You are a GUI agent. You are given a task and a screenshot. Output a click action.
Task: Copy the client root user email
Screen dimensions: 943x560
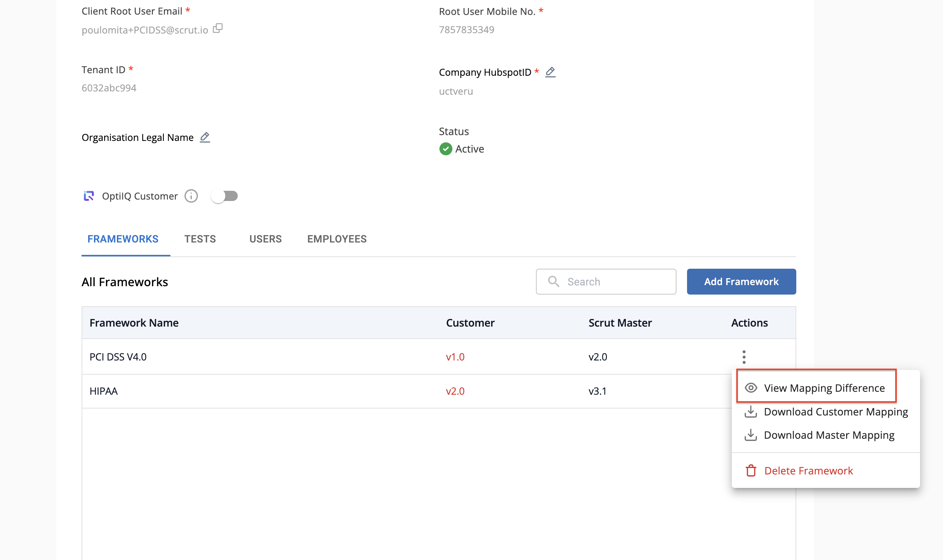218,28
